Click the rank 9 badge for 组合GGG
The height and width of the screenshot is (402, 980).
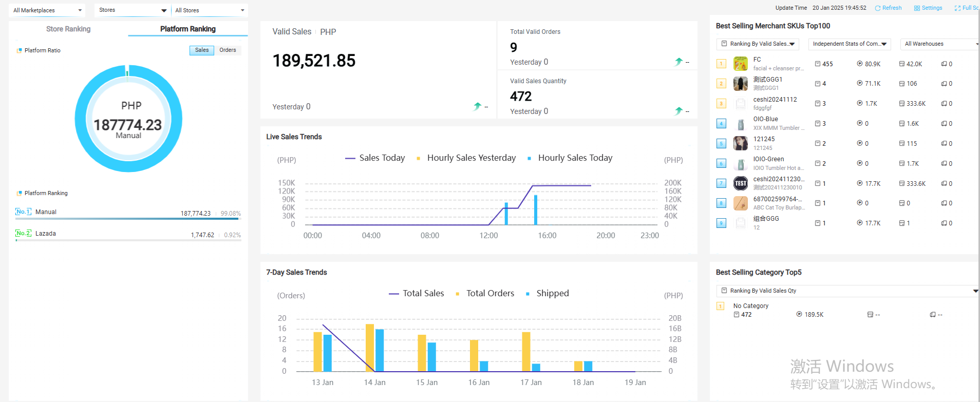[721, 223]
